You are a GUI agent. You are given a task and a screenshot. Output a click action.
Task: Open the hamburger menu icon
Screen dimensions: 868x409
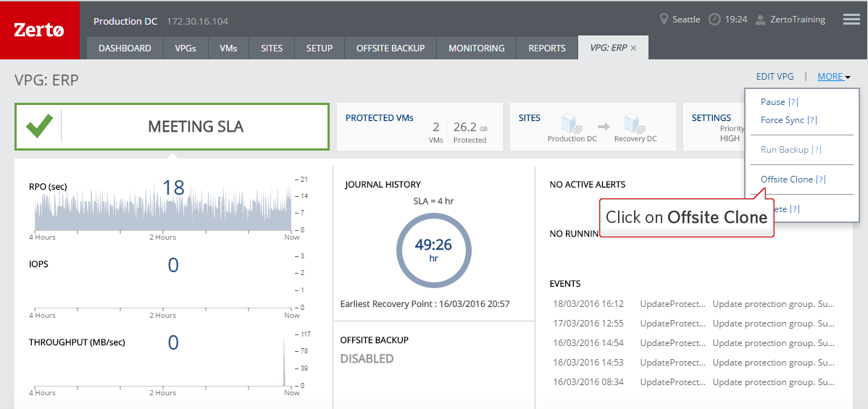pos(851,20)
